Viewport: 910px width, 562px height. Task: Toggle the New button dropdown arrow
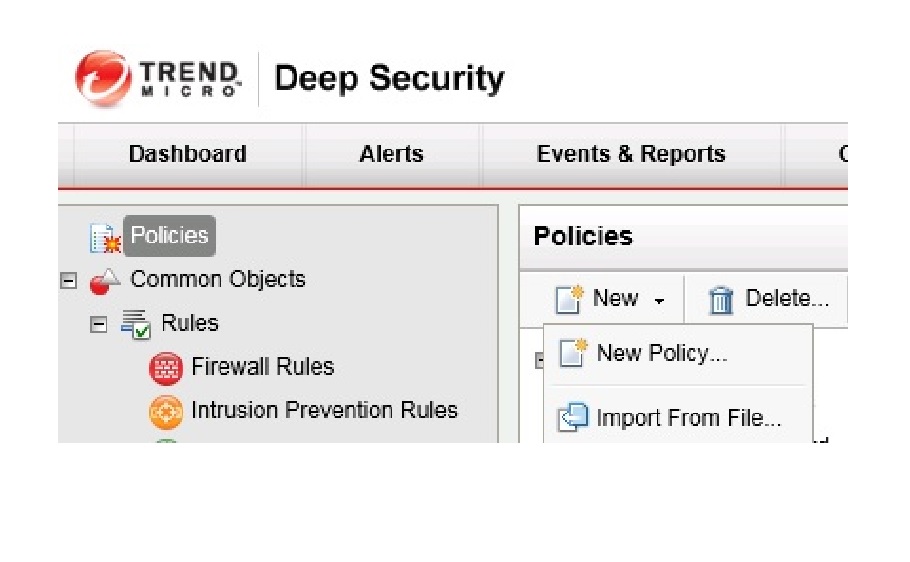point(659,300)
